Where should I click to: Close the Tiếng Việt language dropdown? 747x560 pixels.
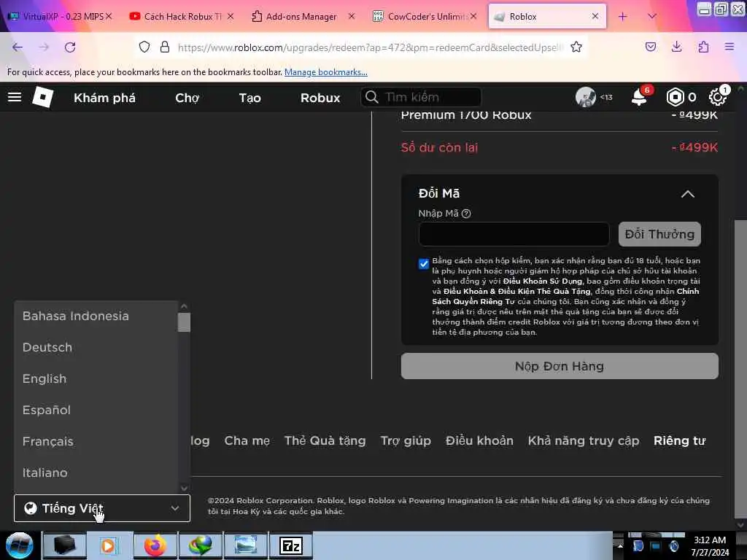102,508
